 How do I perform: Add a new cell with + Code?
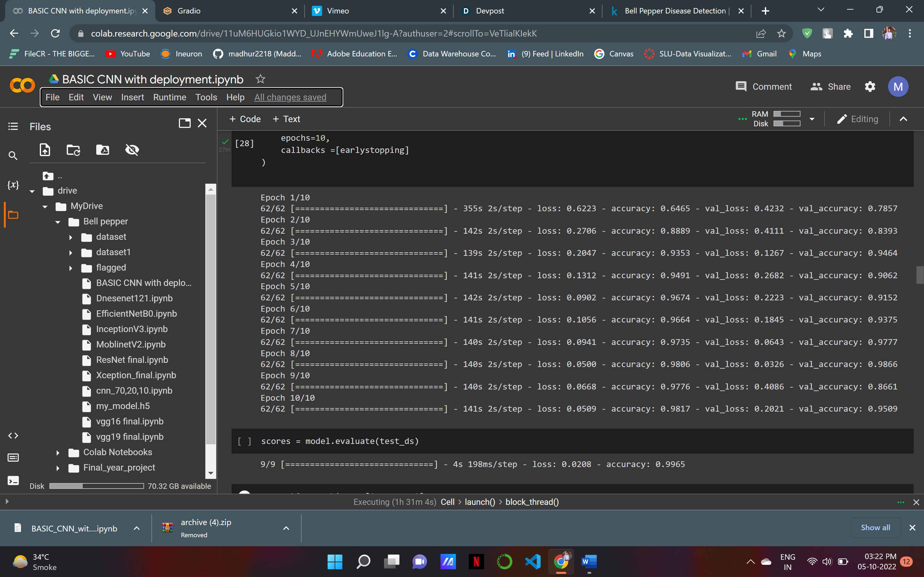click(245, 119)
